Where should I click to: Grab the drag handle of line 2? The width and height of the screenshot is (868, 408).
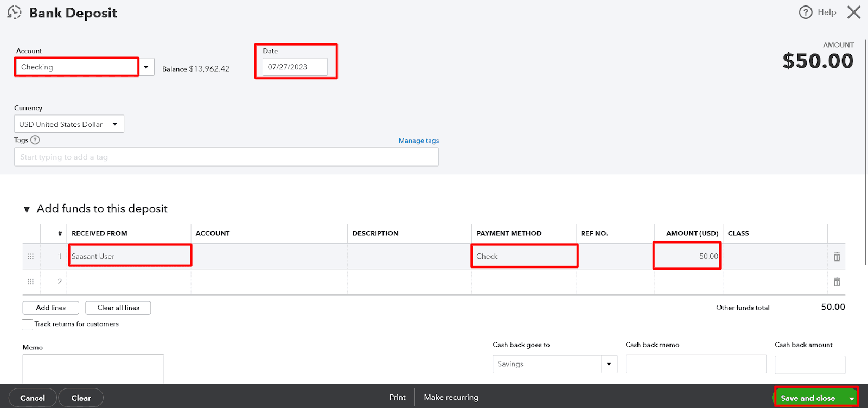click(x=31, y=282)
